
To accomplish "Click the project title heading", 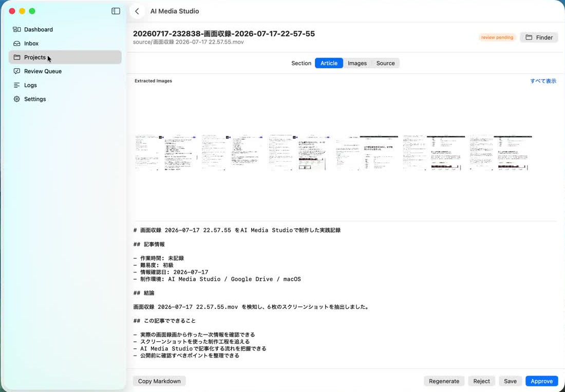I will click(x=224, y=33).
